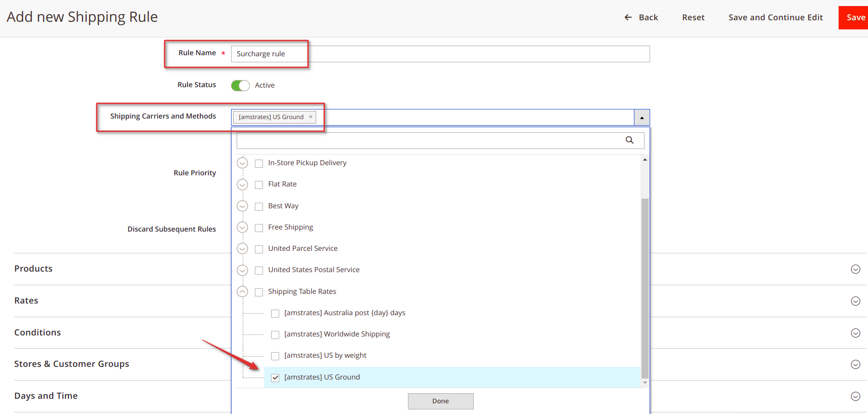This screenshot has height=414, width=868.
Task: Expand the Conditions section chevron
Action: coord(855,333)
